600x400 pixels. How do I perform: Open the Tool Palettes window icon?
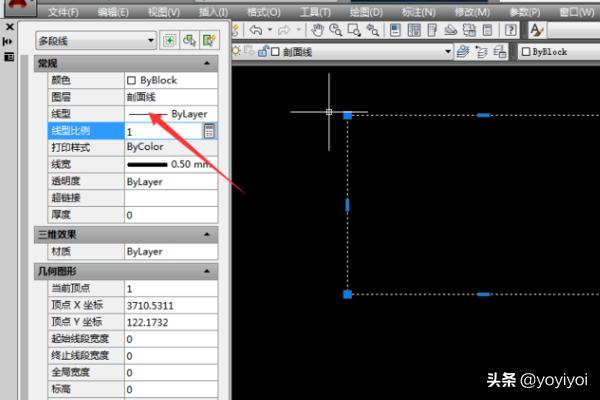(432, 30)
